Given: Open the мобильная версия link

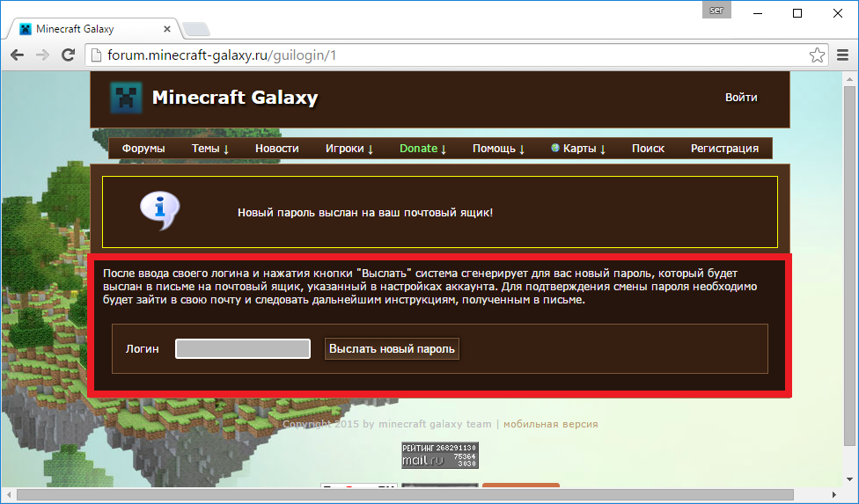Looking at the screenshot, I should pyautogui.click(x=550, y=424).
